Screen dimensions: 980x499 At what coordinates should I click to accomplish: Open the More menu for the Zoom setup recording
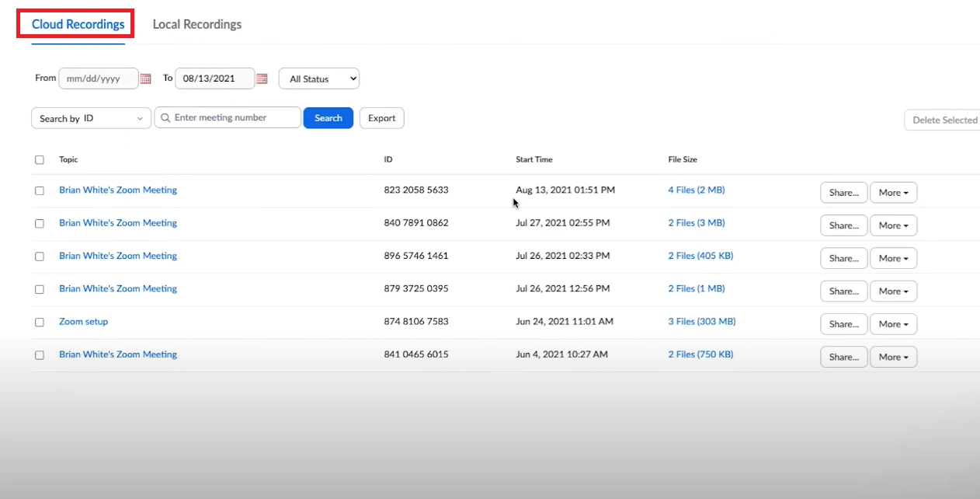pos(893,323)
